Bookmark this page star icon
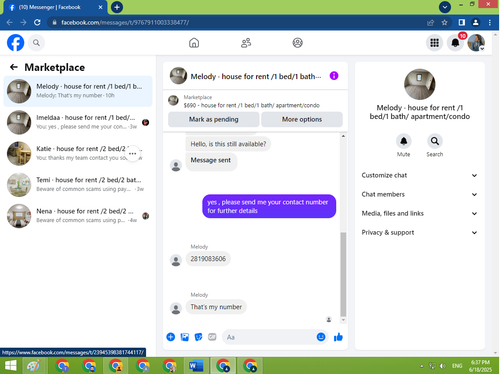The width and height of the screenshot is (500, 374). point(444,22)
